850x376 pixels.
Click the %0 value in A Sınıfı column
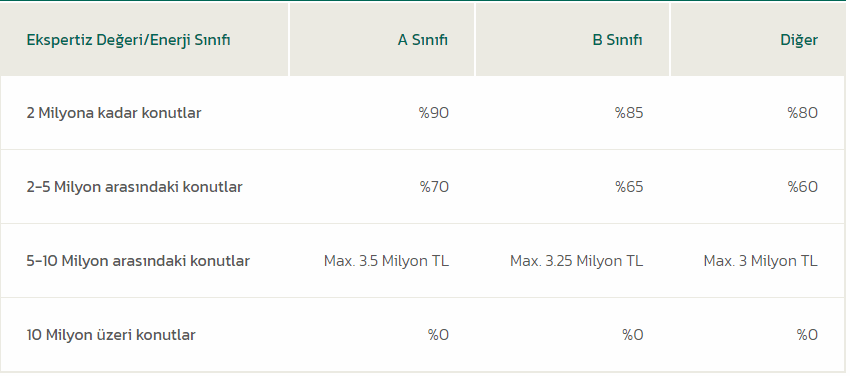438,335
